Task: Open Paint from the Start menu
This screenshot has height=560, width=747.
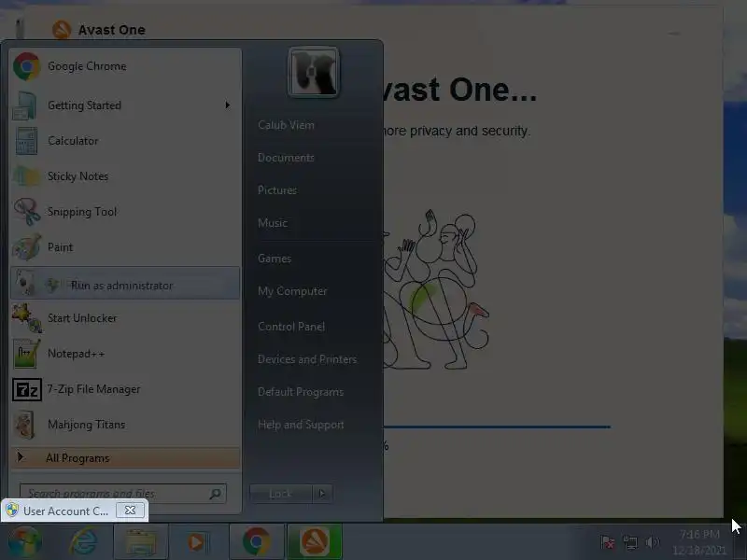Action: pyautogui.click(x=125, y=247)
